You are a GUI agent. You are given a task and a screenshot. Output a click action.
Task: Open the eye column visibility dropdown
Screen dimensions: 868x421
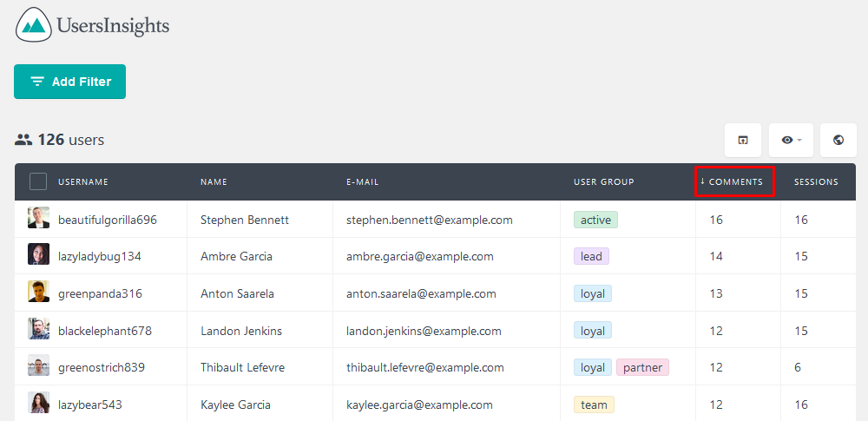[791, 140]
